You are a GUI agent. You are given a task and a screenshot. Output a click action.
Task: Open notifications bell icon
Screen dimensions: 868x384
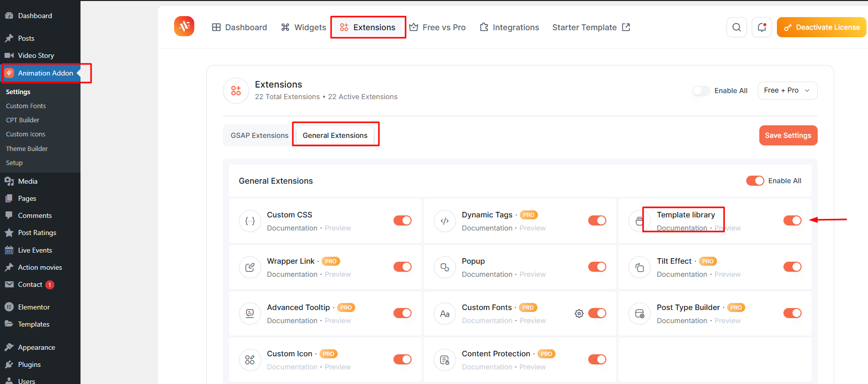(x=762, y=27)
